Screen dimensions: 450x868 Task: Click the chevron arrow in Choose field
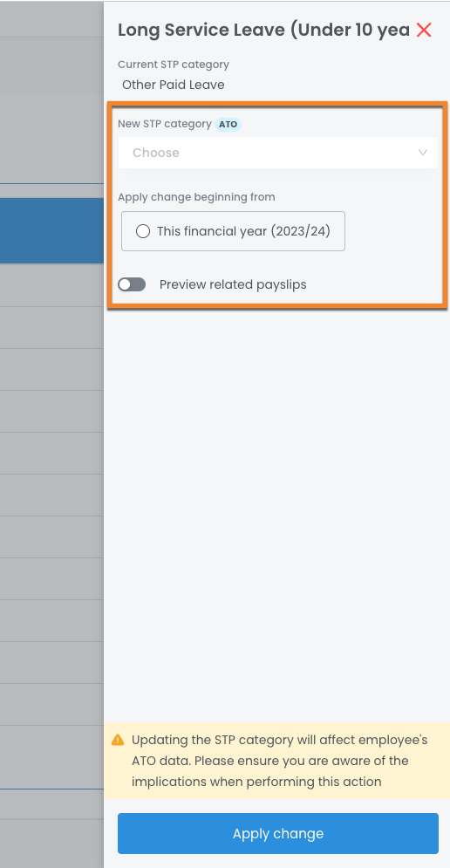point(423,153)
